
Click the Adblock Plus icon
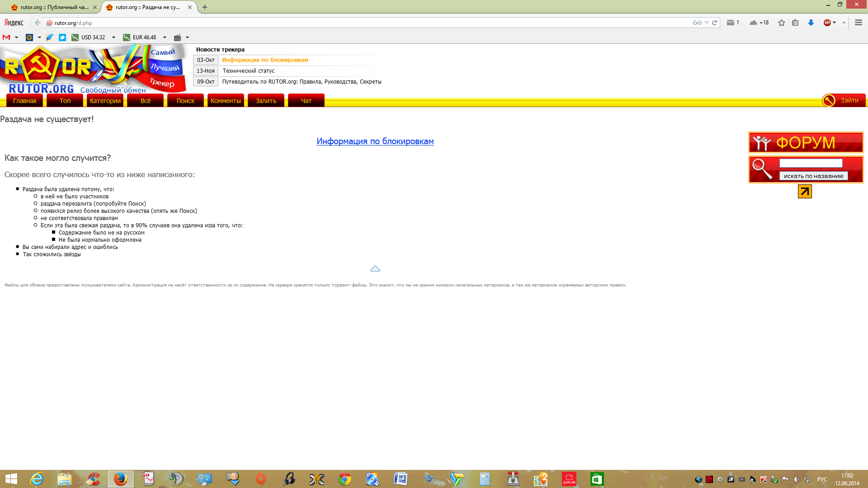point(827,23)
